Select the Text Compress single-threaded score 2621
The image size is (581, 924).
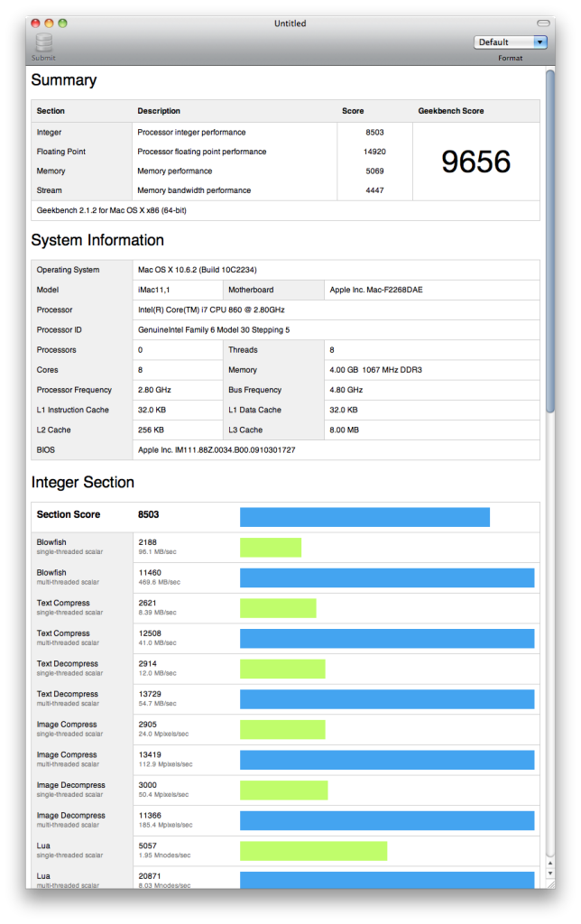point(147,603)
